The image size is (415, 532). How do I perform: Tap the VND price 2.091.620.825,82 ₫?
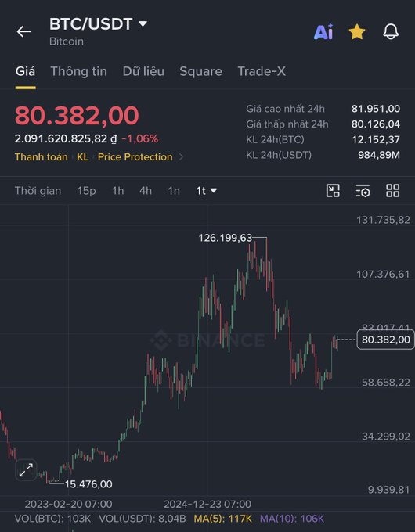66,138
